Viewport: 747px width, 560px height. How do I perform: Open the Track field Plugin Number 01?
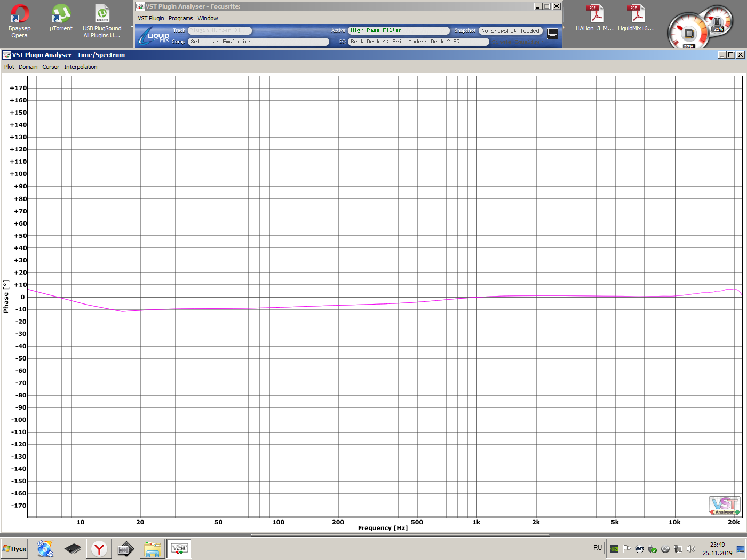pos(219,30)
